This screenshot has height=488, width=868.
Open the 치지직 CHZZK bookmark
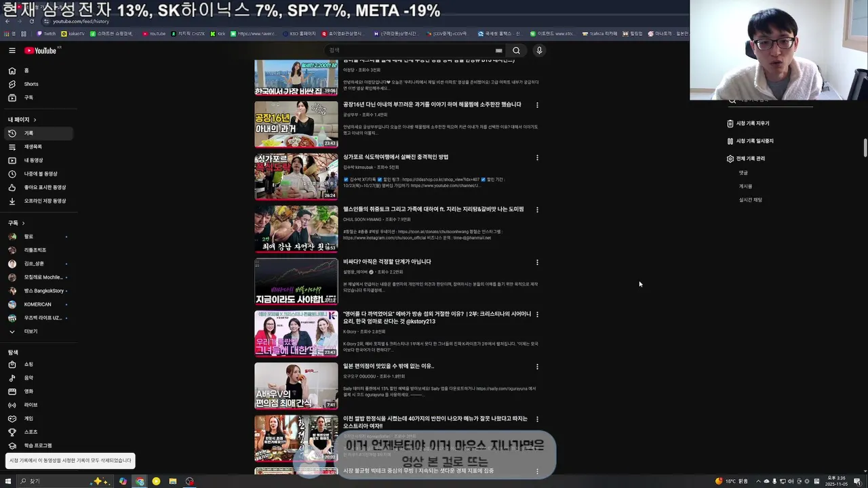coord(188,33)
